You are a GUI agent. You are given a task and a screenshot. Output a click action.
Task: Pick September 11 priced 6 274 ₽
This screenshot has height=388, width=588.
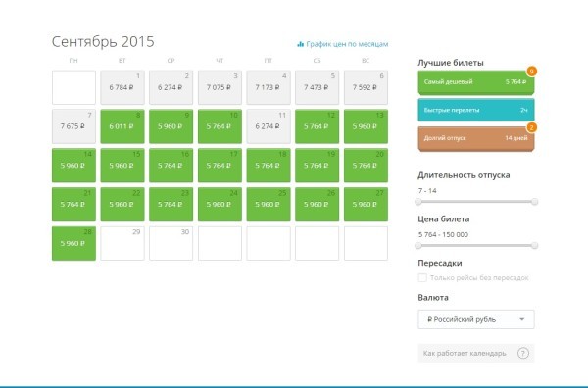(269, 126)
